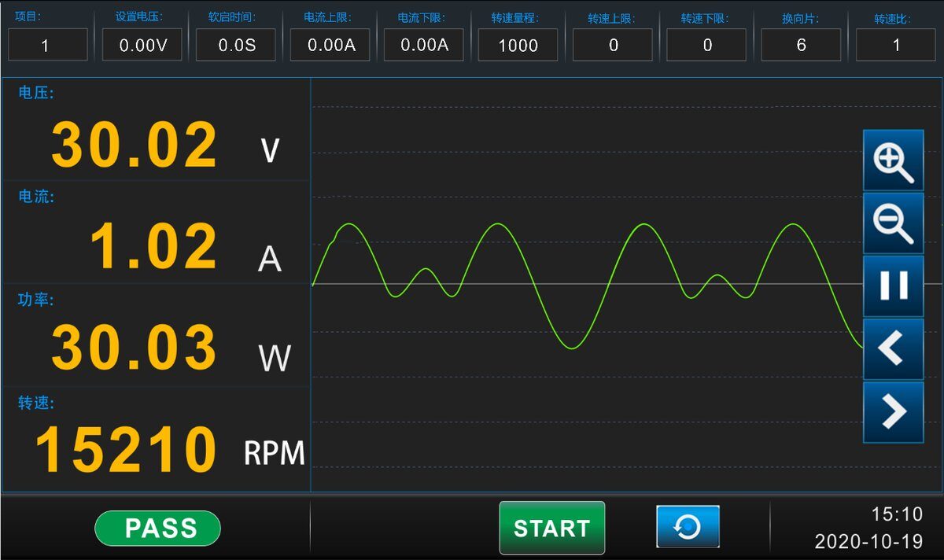
Task: Edit the 转速比 speed ratio field
Action: (x=895, y=45)
